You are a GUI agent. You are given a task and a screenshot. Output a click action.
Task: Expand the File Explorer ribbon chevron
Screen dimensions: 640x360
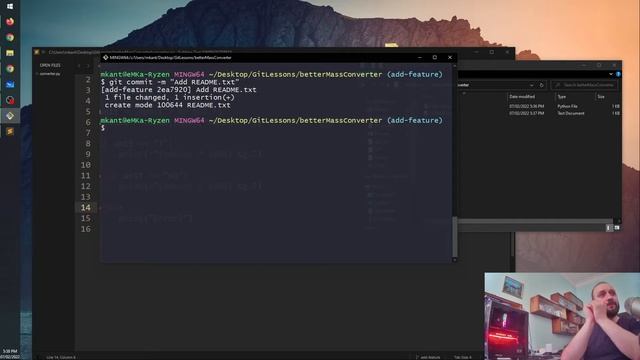611,74
